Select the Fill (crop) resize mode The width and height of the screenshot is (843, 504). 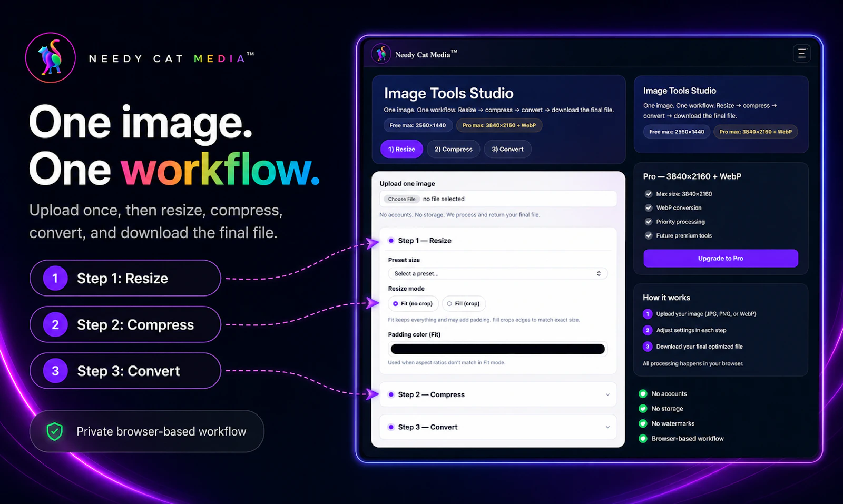[x=464, y=303]
